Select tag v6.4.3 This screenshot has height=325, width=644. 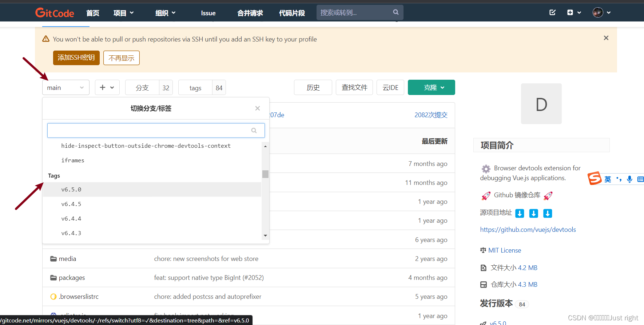[x=152, y=233]
